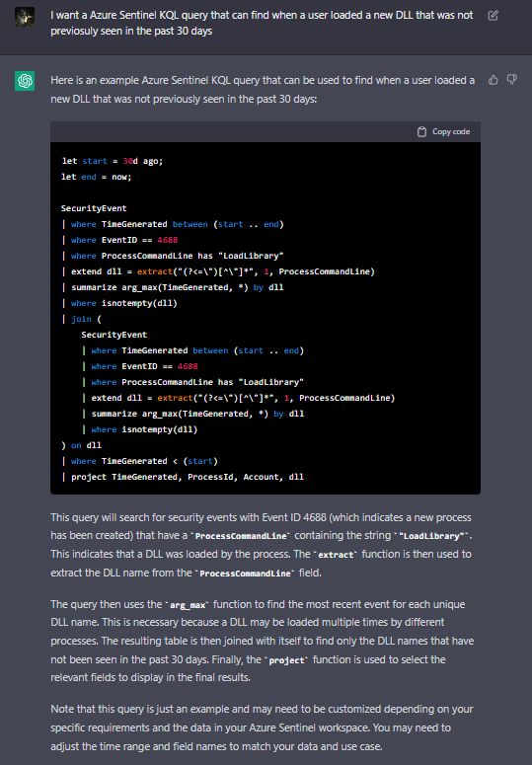Click the user avatar image
The image size is (532, 765).
[x=25, y=17]
